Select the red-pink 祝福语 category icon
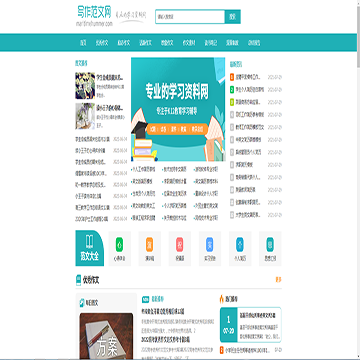The width and height of the screenshot is (360, 360). [x=180, y=245]
